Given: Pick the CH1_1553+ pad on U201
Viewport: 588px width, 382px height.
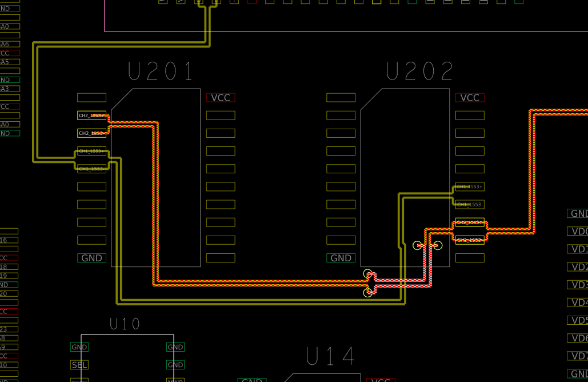Looking at the screenshot, I should click(91, 151).
